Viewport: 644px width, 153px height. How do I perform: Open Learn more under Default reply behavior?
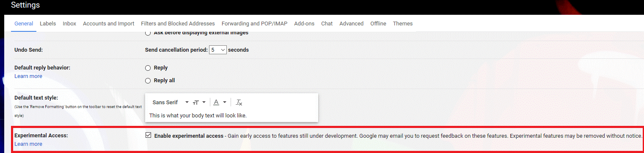28,76
